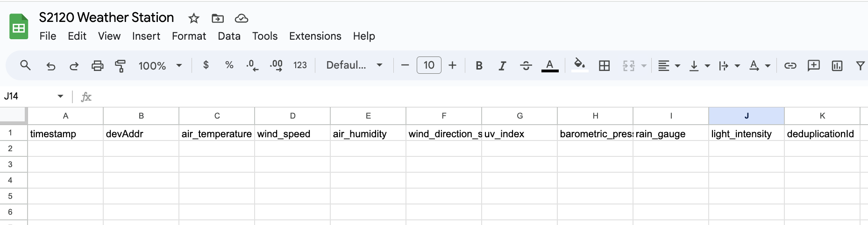Screen dimensions: 868x225
Task: Open the Insert menu
Action: tap(146, 36)
